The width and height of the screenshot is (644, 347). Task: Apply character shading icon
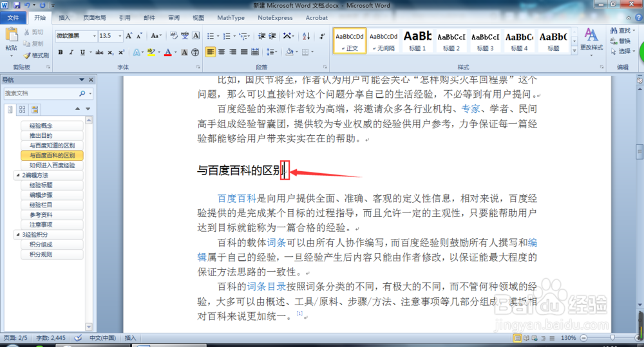pos(184,52)
